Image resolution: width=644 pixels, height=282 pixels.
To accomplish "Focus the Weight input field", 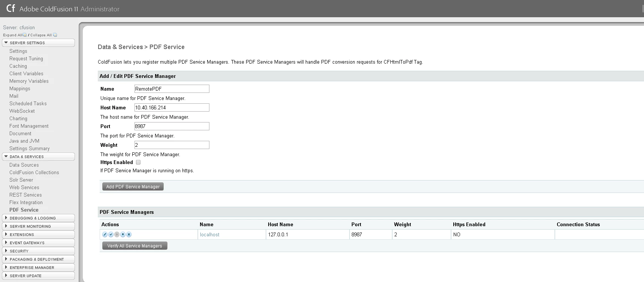I will pos(172,145).
